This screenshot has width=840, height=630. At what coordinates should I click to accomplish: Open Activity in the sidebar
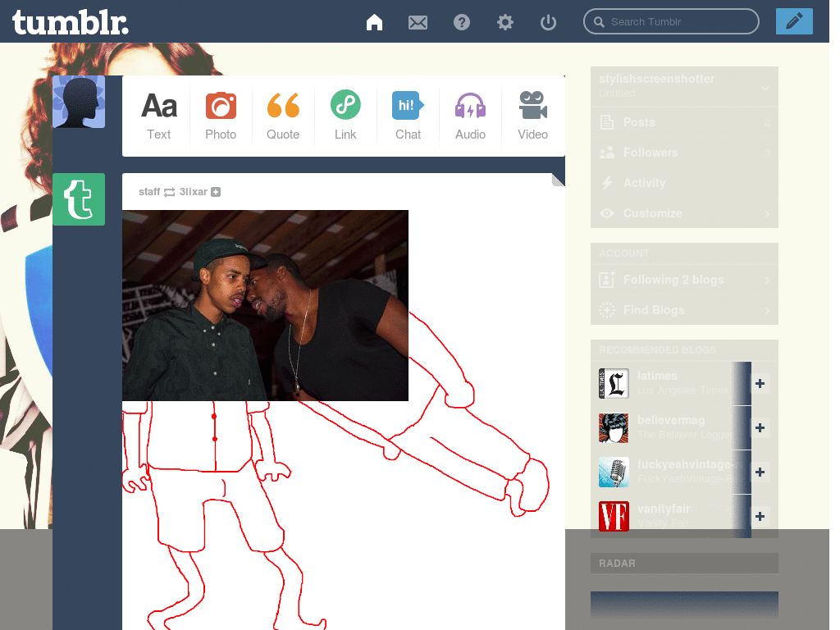[684, 183]
